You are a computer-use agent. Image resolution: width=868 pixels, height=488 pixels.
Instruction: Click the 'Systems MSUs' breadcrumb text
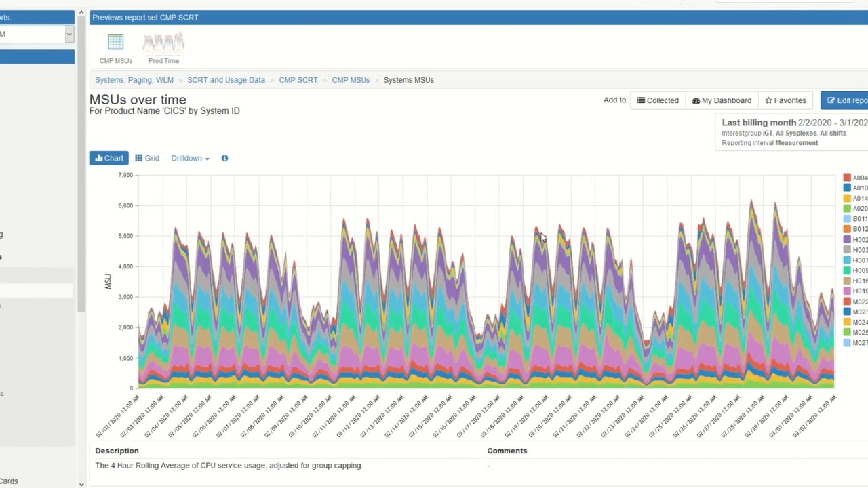[409, 80]
